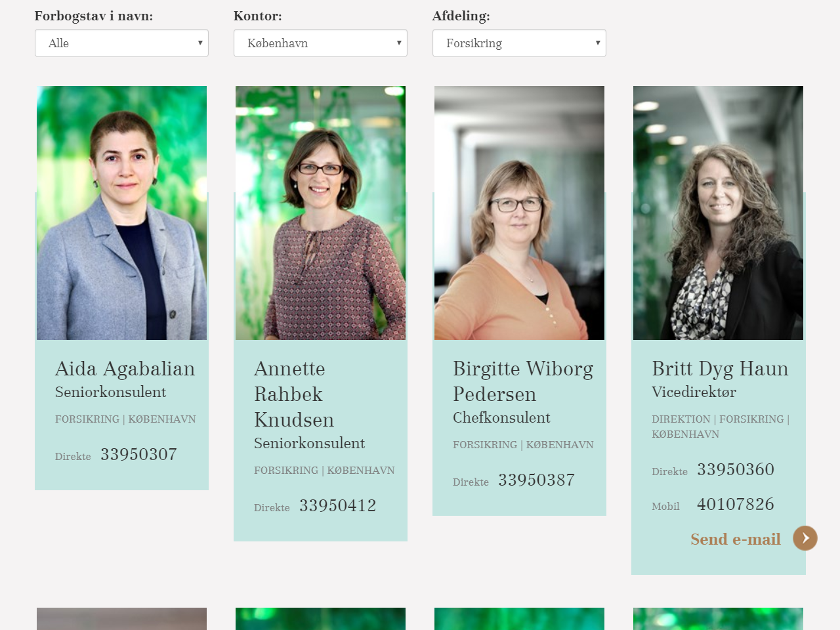Viewport: 840px width, 630px height.
Task: Open the Afdeling dropdown showing Forsikring
Action: tap(519, 43)
